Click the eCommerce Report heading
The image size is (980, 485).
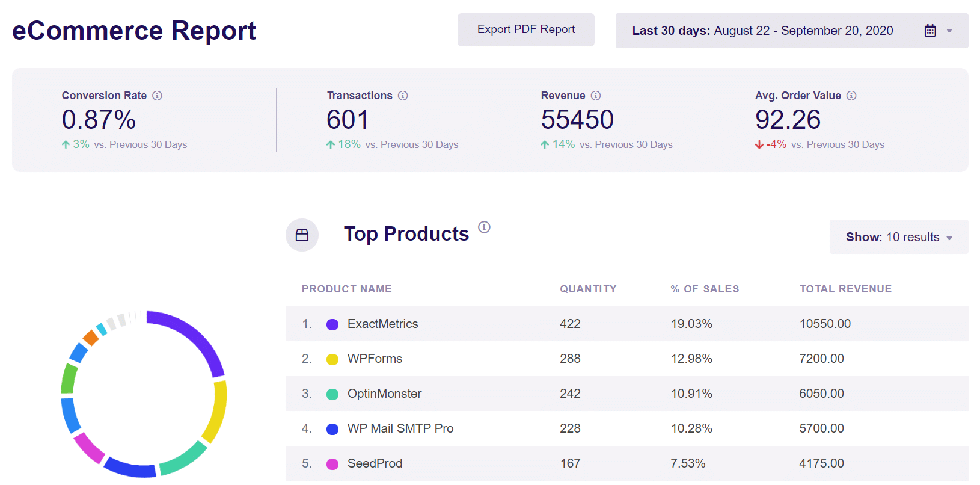(134, 31)
